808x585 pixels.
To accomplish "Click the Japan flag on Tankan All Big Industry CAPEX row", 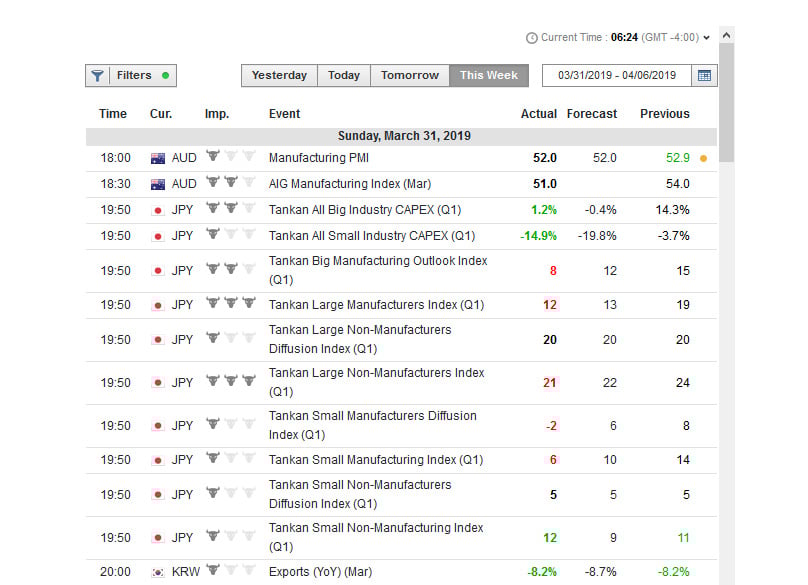I will click(x=158, y=210).
